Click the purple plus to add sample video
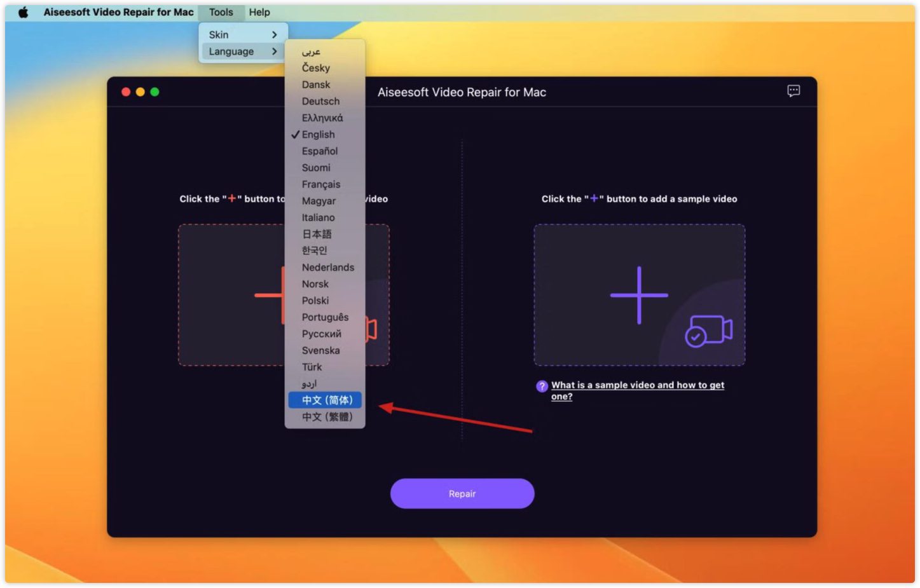 (x=639, y=295)
